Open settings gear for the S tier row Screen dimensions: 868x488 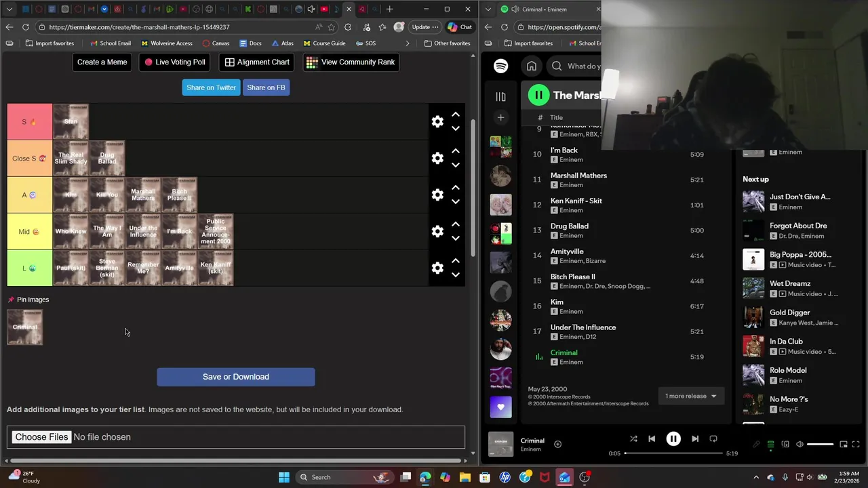coord(437,122)
